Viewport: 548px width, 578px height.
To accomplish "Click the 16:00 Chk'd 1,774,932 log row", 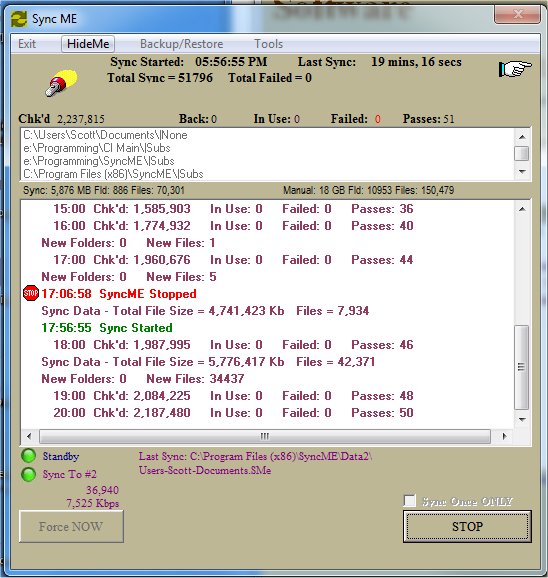I will pos(233,226).
